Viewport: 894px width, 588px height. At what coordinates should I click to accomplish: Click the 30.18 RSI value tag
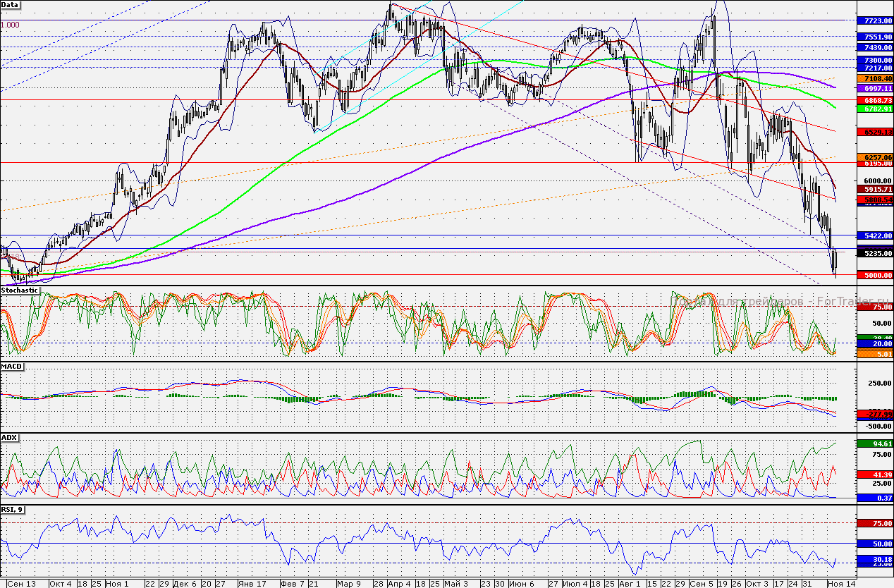tap(874, 558)
